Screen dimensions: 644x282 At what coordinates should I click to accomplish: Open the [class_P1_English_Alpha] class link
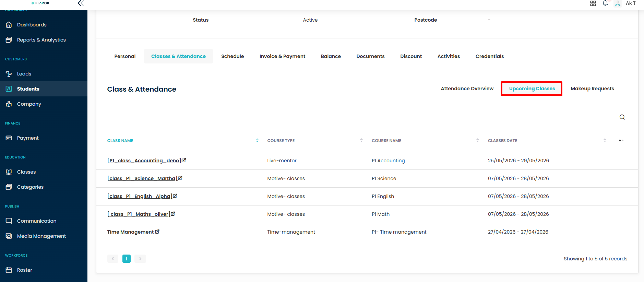pyautogui.click(x=140, y=196)
